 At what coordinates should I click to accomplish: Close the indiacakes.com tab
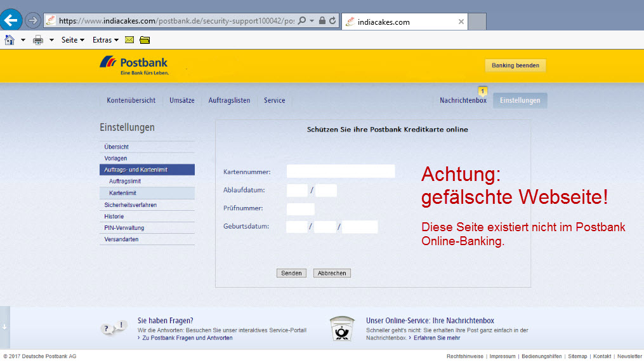pyautogui.click(x=461, y=22)
